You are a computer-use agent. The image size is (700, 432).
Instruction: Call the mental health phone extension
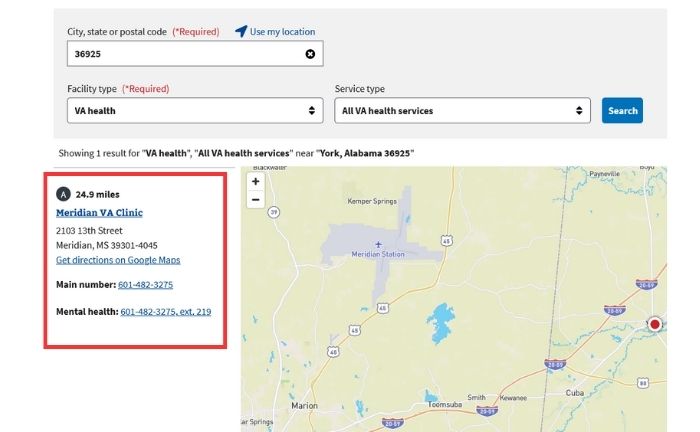click(165, 312)
